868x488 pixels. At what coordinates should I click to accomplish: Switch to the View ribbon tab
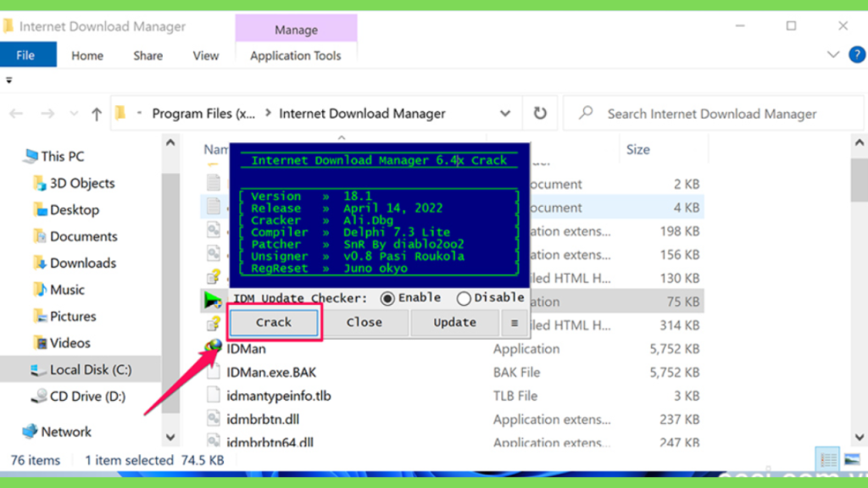click(205, 56)
